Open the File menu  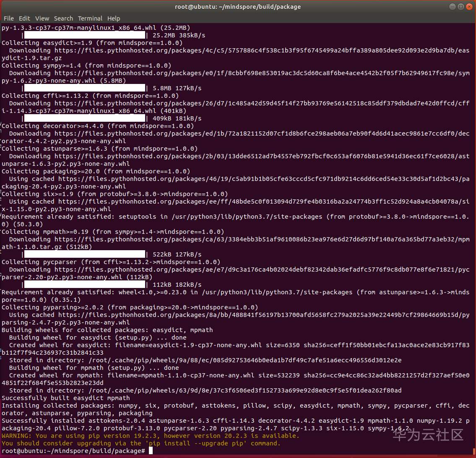[8, 18]
